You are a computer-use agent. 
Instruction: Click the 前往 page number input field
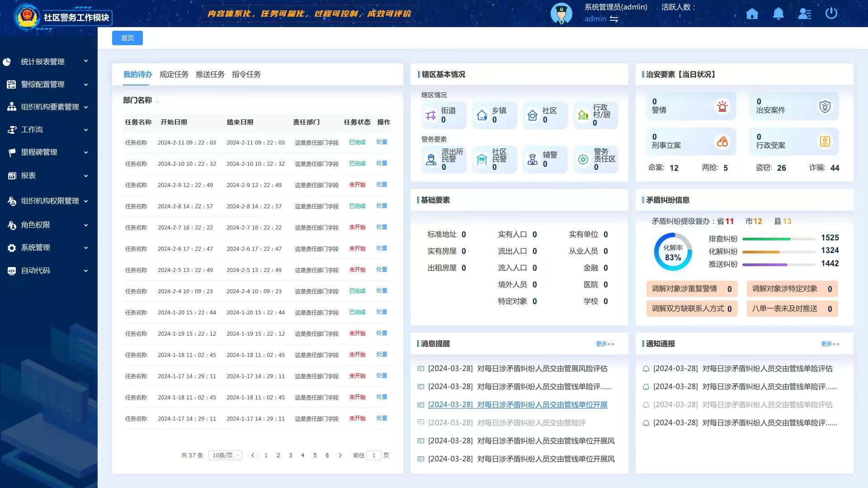coord(373,455)
